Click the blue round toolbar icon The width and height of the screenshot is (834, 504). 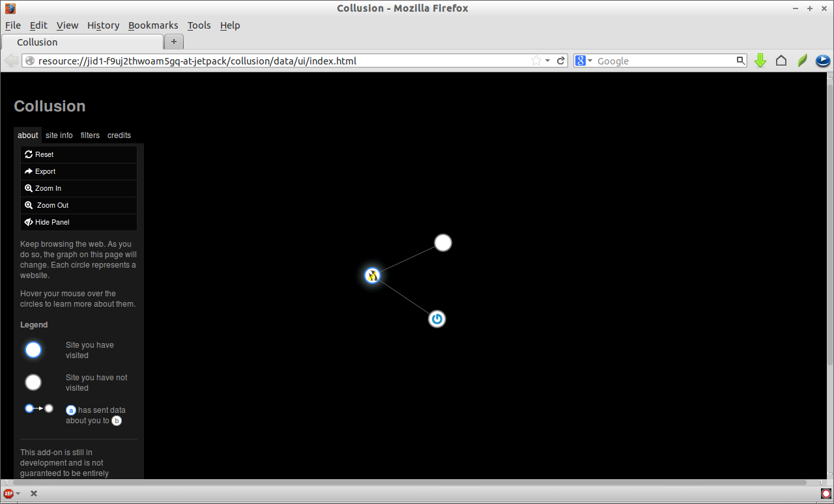coord(822,61)
